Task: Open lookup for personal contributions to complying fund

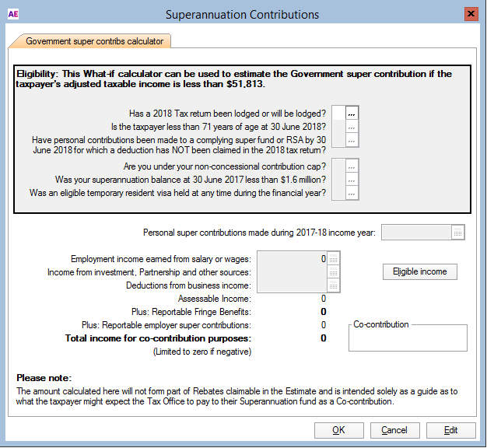Action: click(352, 140)
